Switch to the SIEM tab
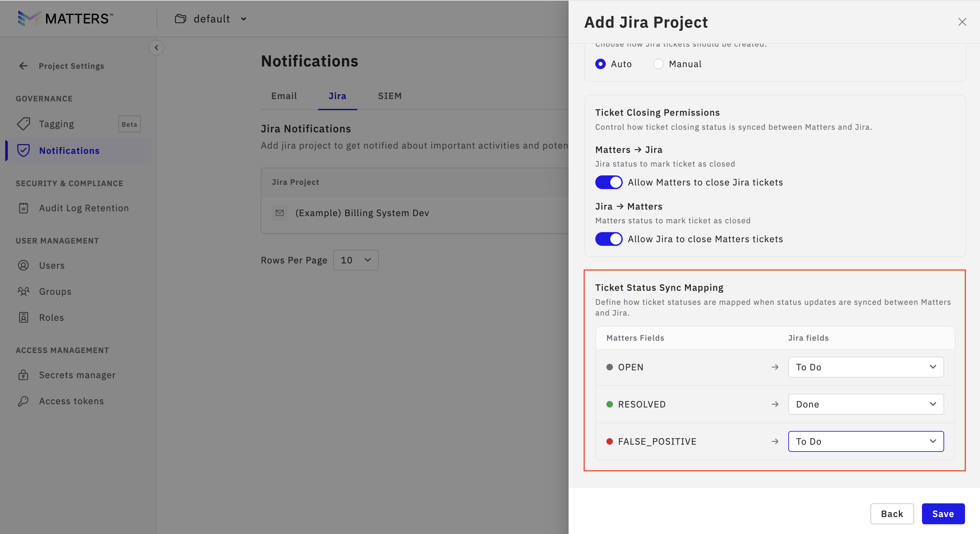 click(x=390, y=96)
